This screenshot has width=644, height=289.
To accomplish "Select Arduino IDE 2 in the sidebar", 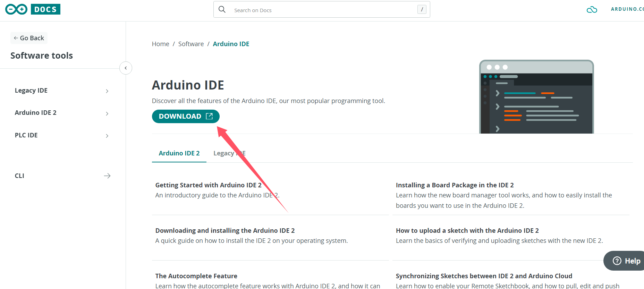I will click(x=35, y=113).
